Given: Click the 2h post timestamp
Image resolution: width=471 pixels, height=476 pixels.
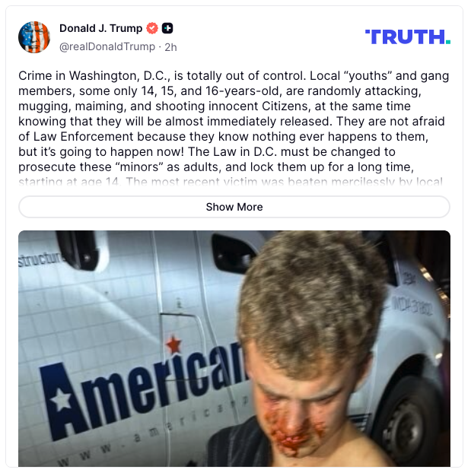Looking at the screenshot, I should click(x=170, y=47).
